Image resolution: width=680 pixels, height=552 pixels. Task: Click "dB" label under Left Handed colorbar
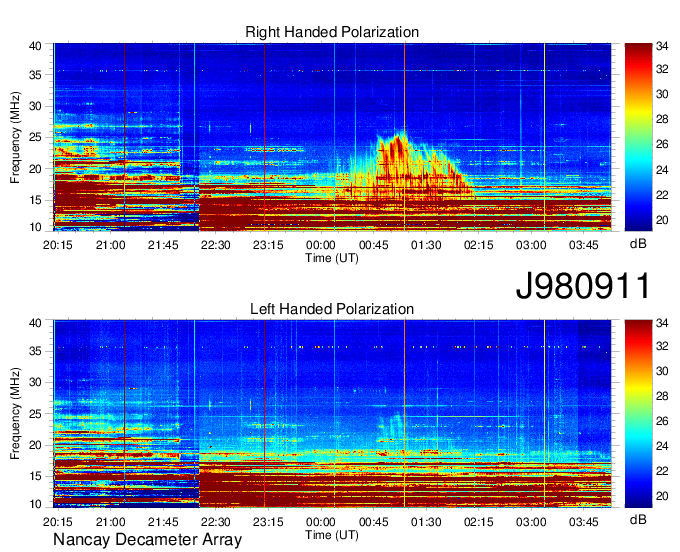(638, 519)
